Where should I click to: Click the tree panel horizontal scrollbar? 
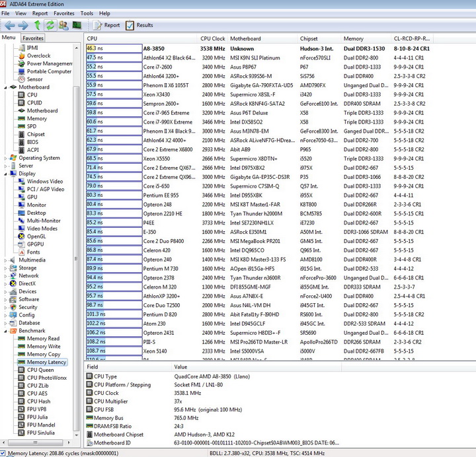pos(35,442)
